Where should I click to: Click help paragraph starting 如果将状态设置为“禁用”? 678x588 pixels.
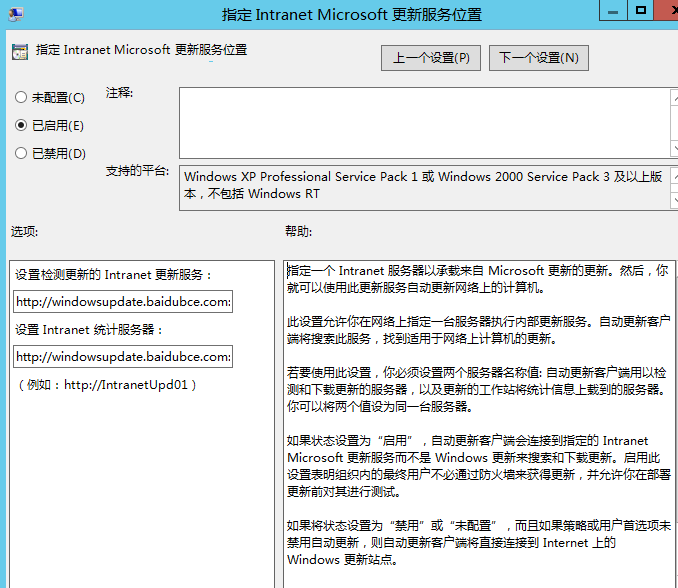pyautogui.click(x=479, y=543)
